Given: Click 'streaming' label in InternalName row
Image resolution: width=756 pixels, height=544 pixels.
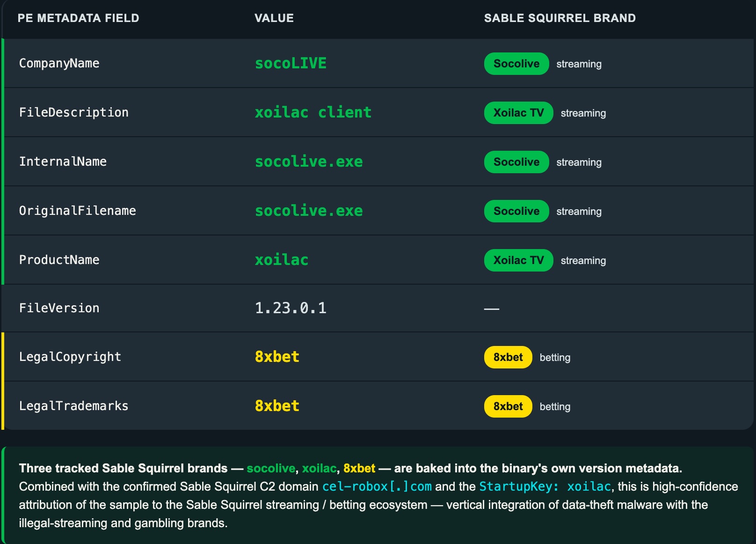Looking at the screenshot, I should [x=579, y=162].
